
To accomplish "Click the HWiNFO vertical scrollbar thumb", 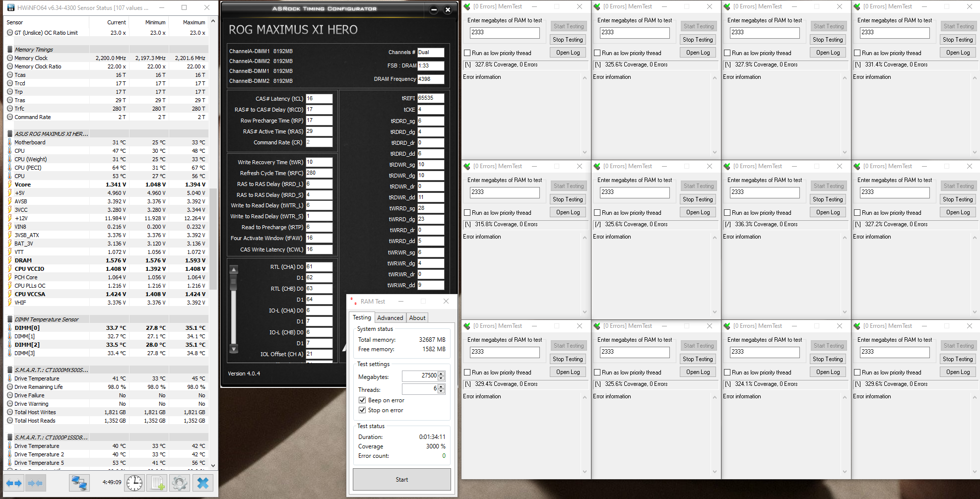I will (213, 239).
